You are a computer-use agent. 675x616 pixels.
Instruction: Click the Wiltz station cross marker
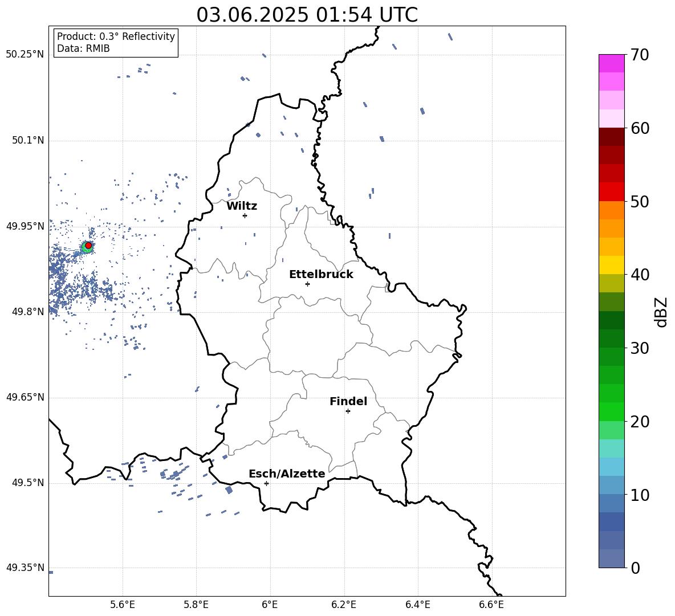(245, 215)
